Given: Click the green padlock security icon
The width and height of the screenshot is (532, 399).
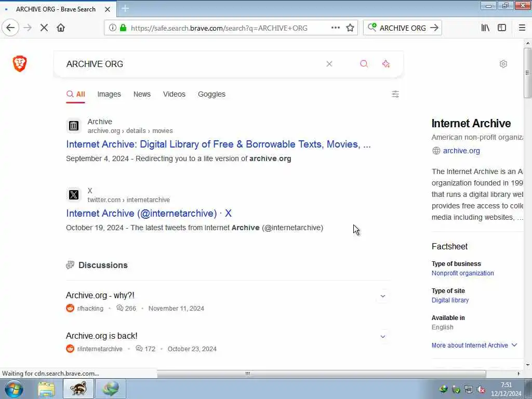Looking at the screenshot, I should click(x=123, y=28).
